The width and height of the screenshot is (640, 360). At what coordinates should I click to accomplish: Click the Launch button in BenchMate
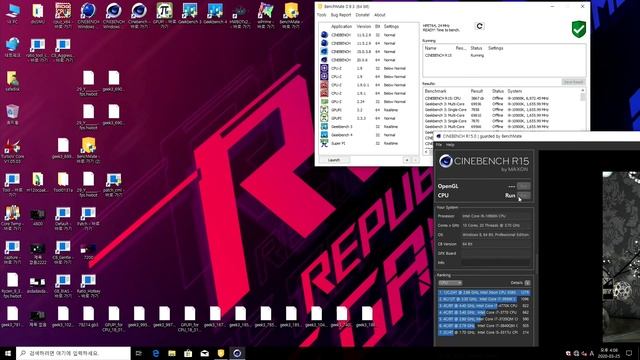334,160
